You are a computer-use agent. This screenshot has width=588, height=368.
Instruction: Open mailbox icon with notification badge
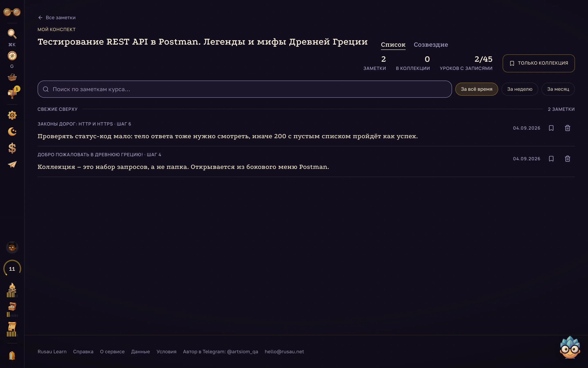coord(12,93)
